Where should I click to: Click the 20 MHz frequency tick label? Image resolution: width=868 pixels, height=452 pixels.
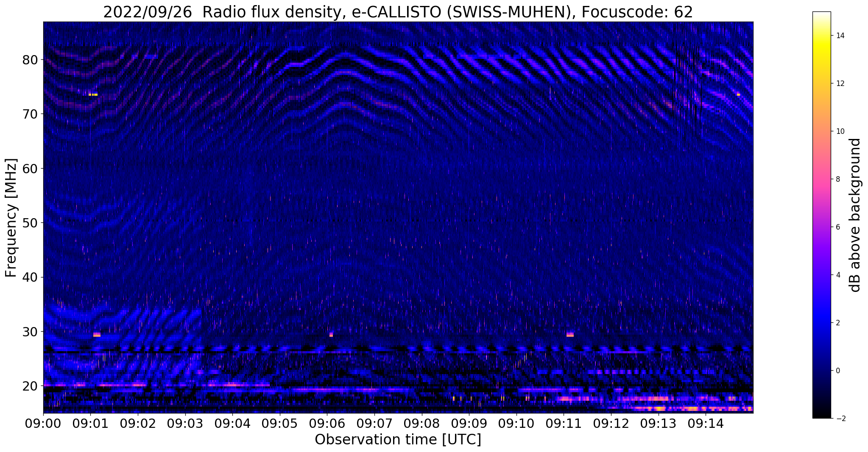click(30, 386)
